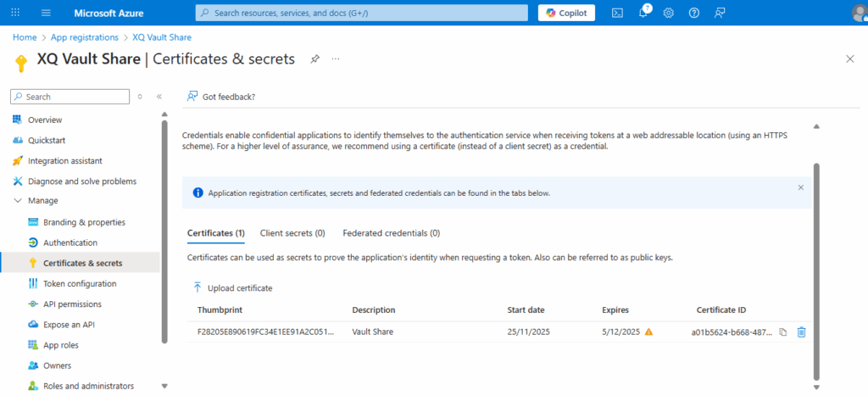Open the notifications bell
Viewport: 868px width, 396px height.
click(643, 13)
